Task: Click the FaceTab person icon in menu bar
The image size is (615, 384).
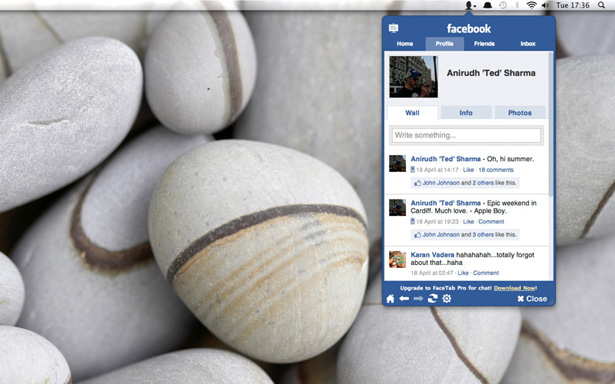Action: coord(470,5)
